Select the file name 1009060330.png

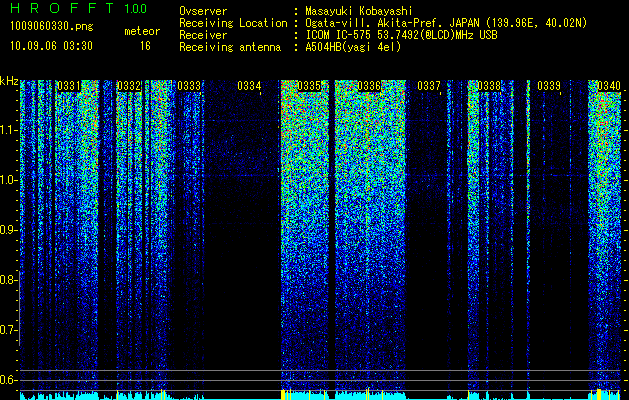52,26
